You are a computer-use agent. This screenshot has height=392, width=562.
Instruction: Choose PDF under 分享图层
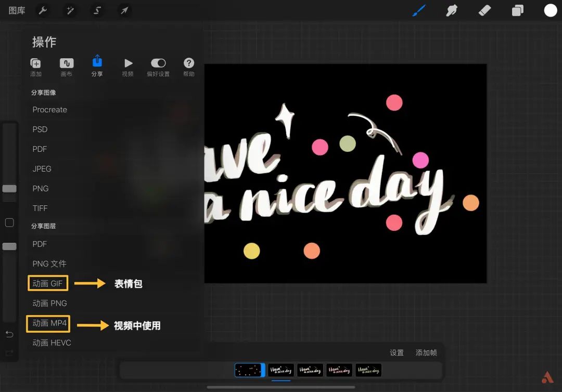click(x=40, y=244)
